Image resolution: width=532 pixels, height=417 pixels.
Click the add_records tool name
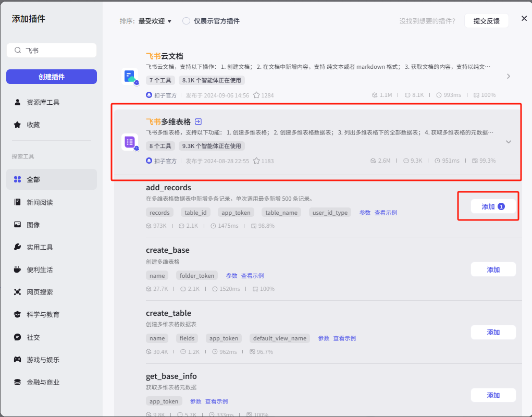coord(168,188)
